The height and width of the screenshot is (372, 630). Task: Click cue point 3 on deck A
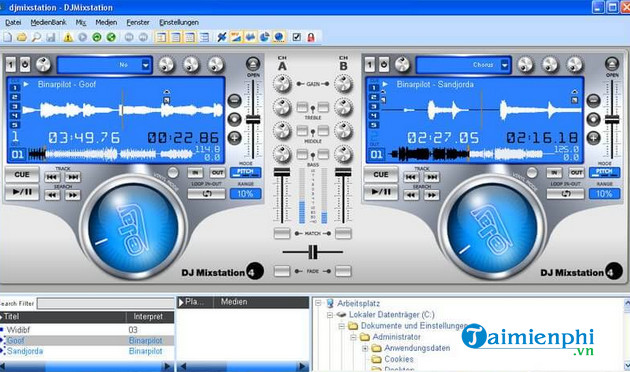15,106
